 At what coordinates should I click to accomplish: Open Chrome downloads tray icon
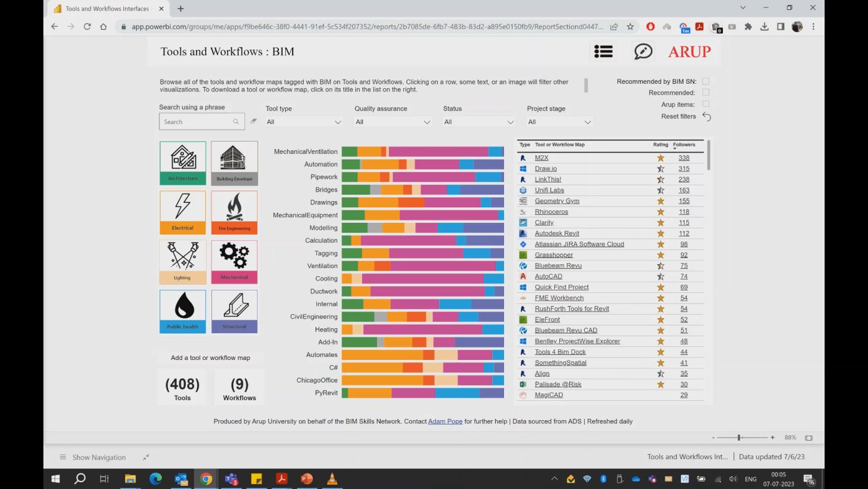pyautogui.click(x=764, y=27)
